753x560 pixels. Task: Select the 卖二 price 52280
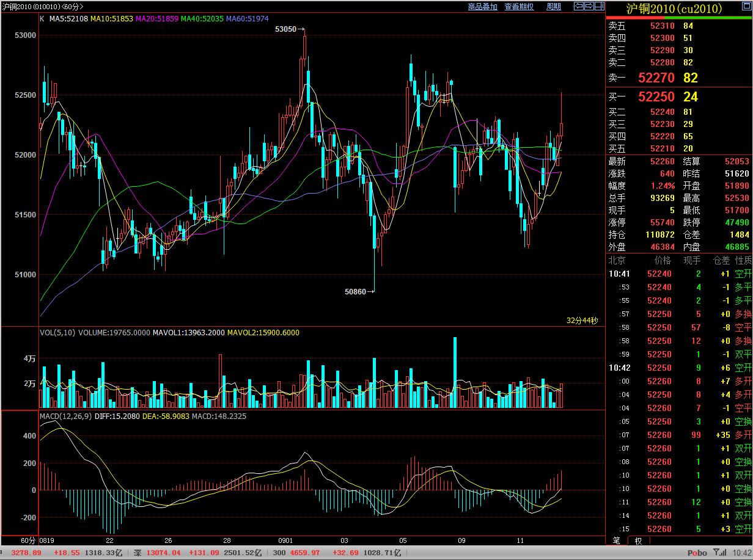coord(663,62)
